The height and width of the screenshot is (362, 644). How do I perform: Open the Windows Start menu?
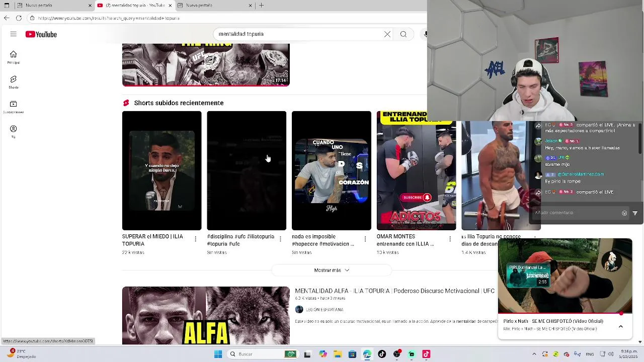point(218,354)
